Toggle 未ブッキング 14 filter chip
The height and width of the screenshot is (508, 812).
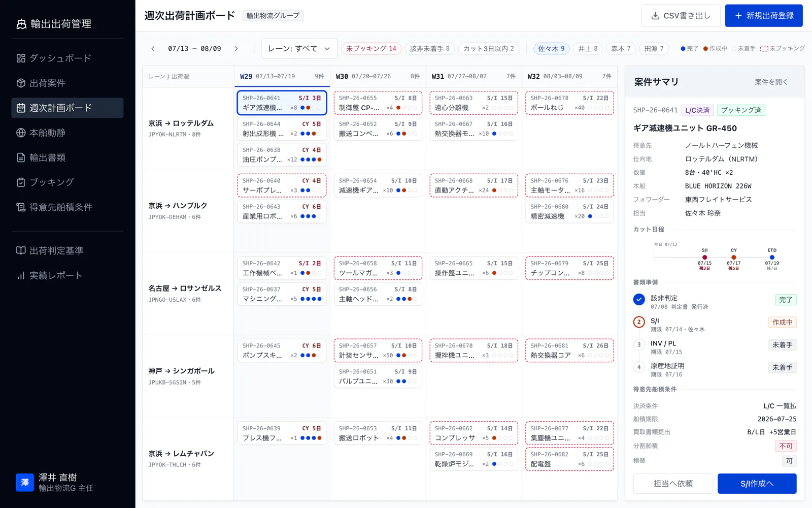click(371, 49)
